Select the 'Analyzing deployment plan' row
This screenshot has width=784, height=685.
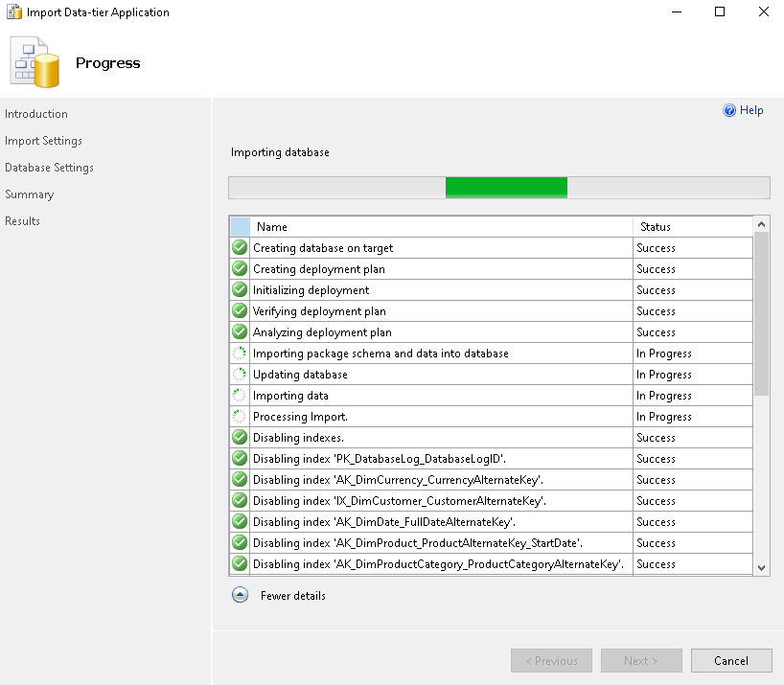coord(322,332)
